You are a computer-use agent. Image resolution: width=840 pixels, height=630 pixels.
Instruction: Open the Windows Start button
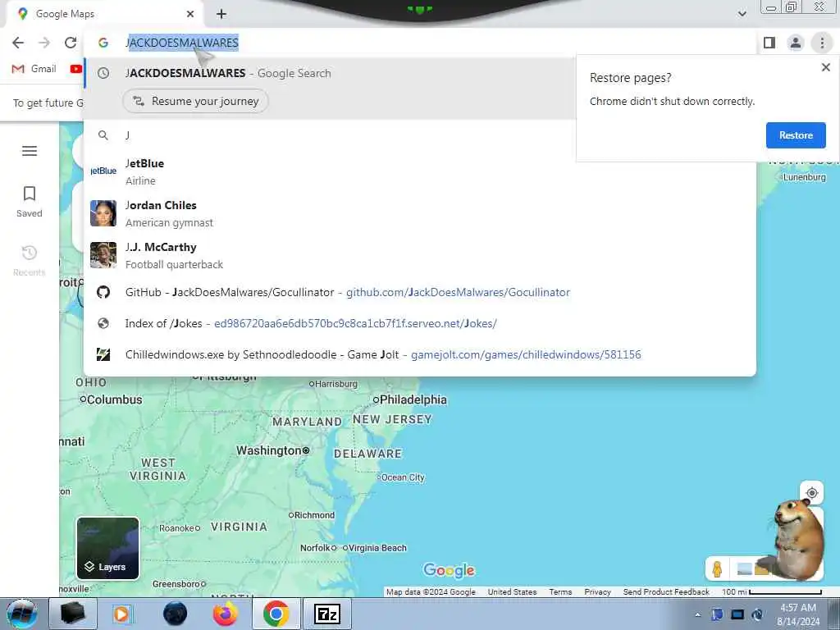tap(22, 614)
